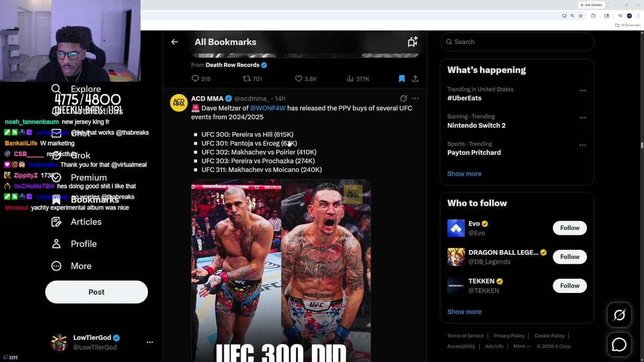Open ACD MMA profile avatar
This screenshot has height=362, width=644.
point(179,103)
